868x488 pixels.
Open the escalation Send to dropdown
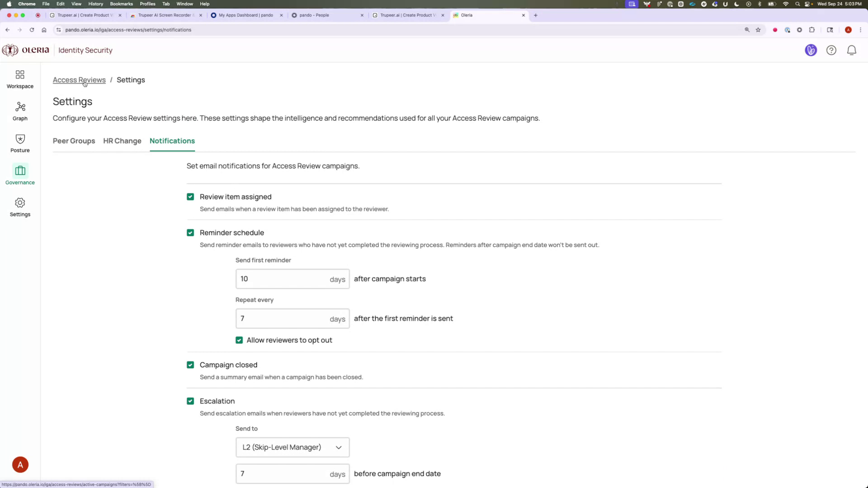pos(292,447)
